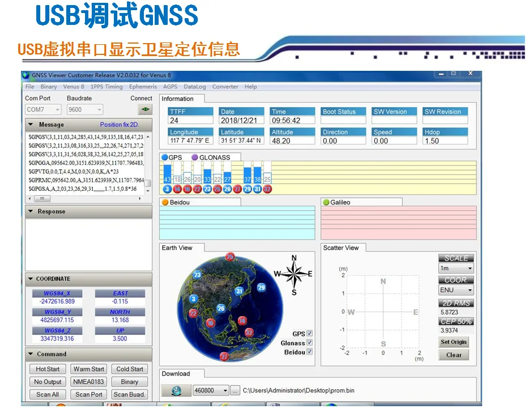Click the green Connect icon button
Viewport: 532px width, 409px height.
[145, 109]
